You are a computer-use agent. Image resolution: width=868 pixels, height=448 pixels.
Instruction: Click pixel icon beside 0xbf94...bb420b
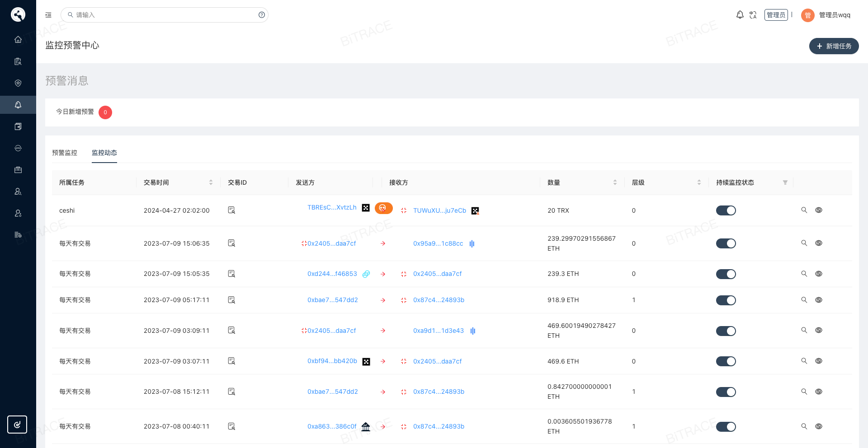point(366,362)
